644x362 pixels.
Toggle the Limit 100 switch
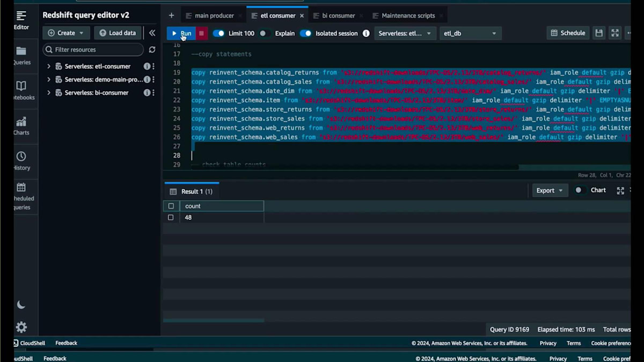coord(219,33)
